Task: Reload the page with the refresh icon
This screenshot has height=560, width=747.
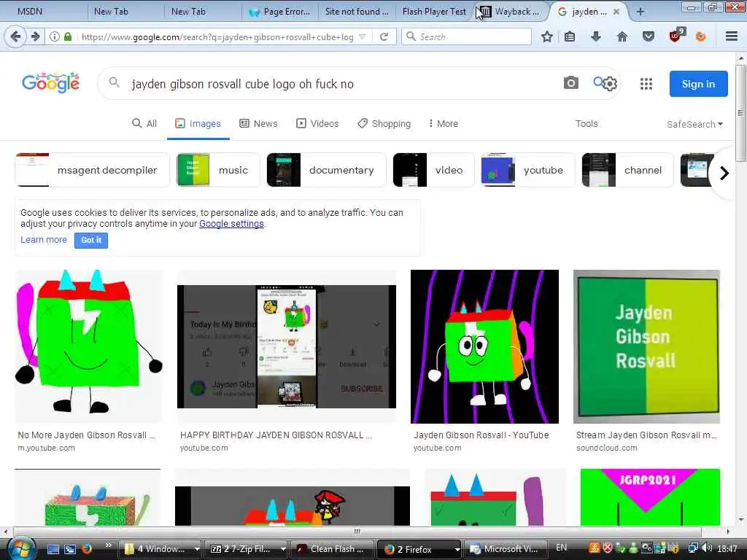Action: pos(384,36)
